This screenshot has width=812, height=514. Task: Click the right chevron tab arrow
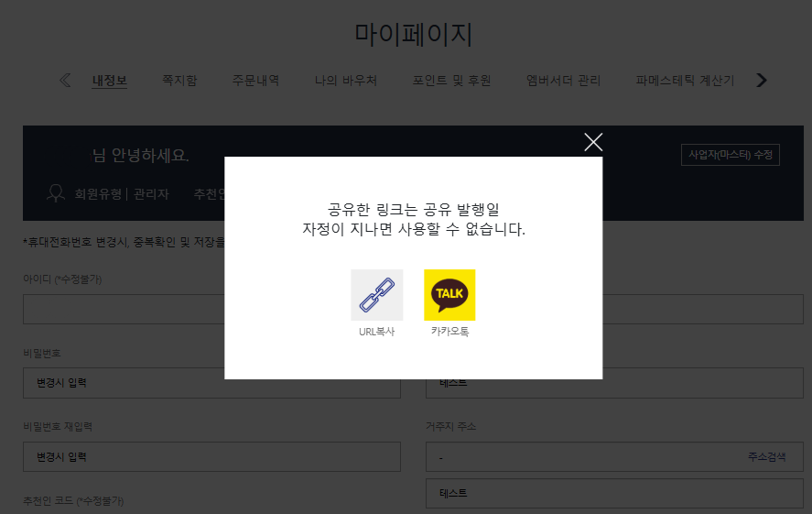pyautogui.click(x=762, y=81)
